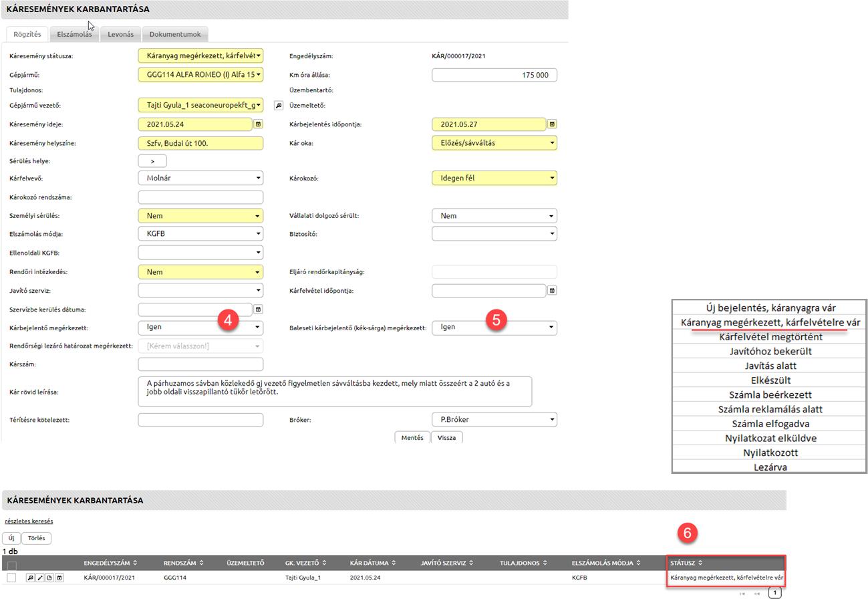The width and height of the screenshot is (868, 601).
Task: Open the Személyi sérülés dropdown
Action: click(x=200, y=216)
